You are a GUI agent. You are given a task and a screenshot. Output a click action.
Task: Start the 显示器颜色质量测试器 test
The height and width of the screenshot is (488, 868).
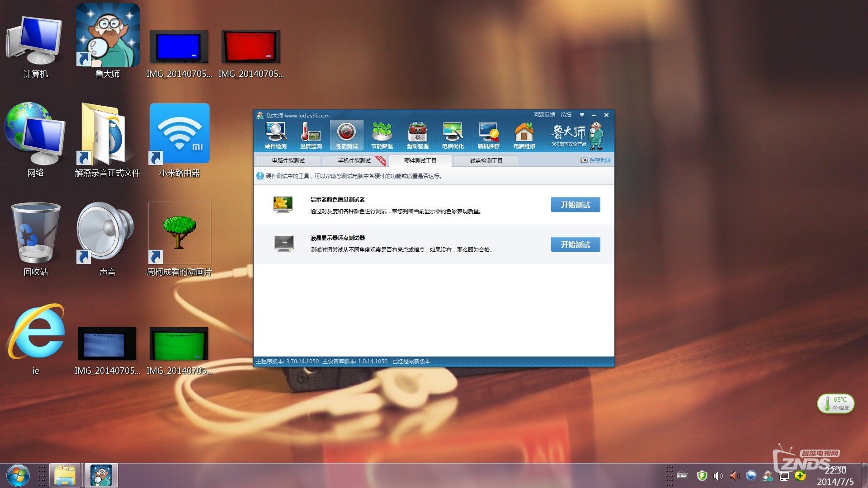coord(576,205)
